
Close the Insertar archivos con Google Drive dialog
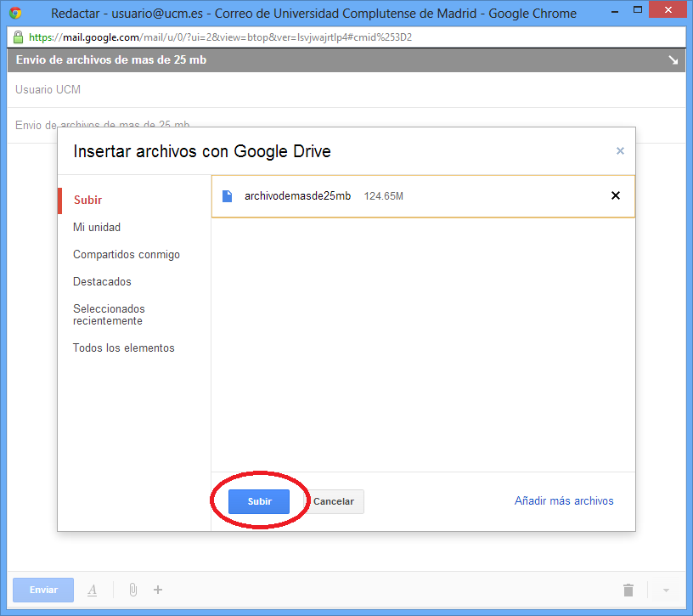[x=620, y=151]
